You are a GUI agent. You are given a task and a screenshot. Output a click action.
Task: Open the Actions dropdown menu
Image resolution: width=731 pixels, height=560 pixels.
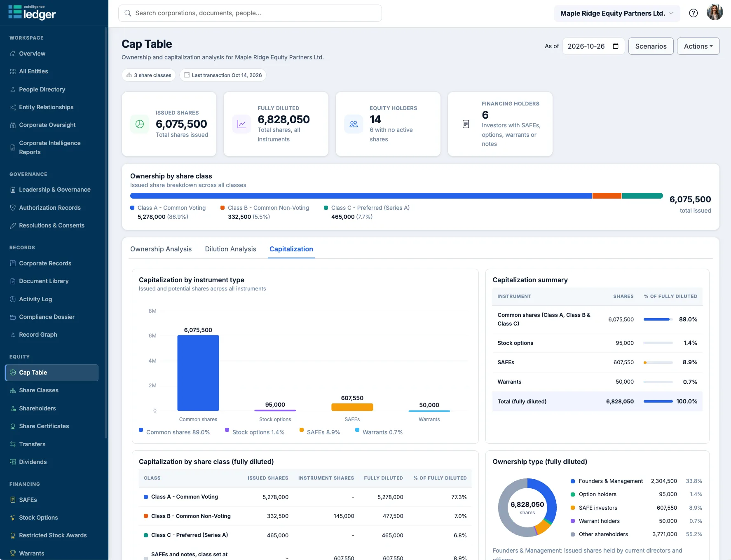pyautogui.click(x=698, y=46)
